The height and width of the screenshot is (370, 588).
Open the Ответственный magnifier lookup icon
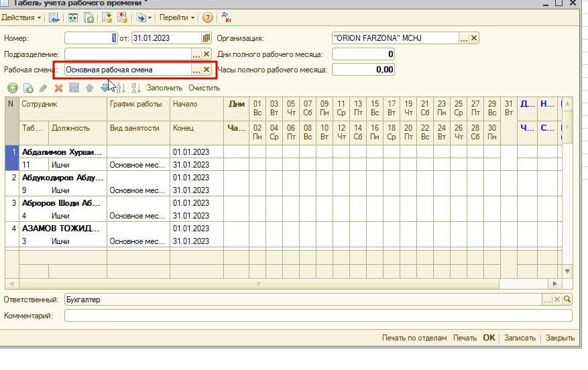coord(567,300)
